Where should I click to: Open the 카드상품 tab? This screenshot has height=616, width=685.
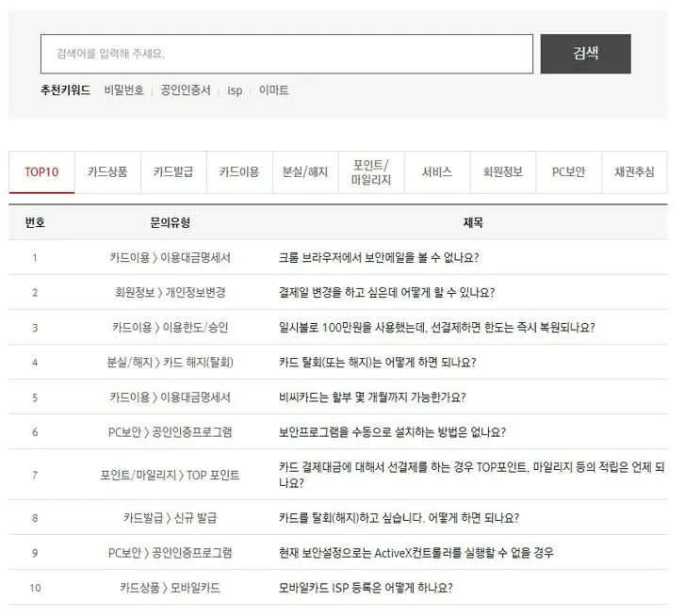[107, 172]
